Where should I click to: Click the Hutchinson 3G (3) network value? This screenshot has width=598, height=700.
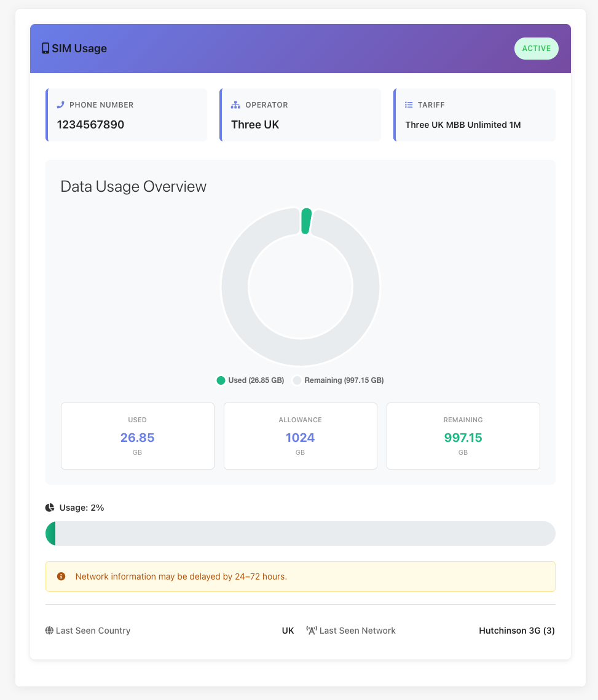coord(517,631)
